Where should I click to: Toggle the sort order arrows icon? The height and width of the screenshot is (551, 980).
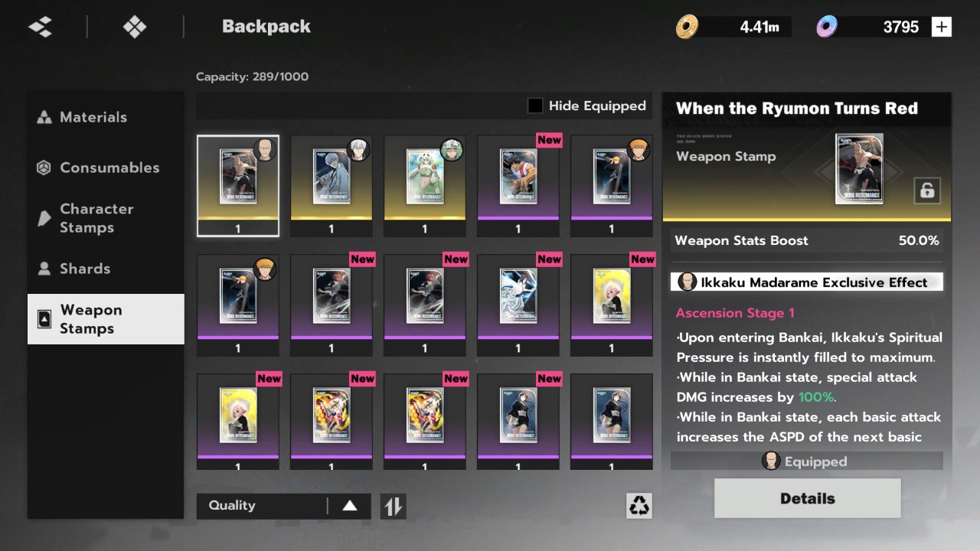[393, 506]
